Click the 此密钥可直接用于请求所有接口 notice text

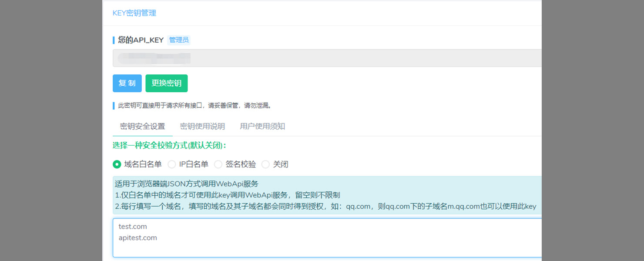click(x=195, y=106)
